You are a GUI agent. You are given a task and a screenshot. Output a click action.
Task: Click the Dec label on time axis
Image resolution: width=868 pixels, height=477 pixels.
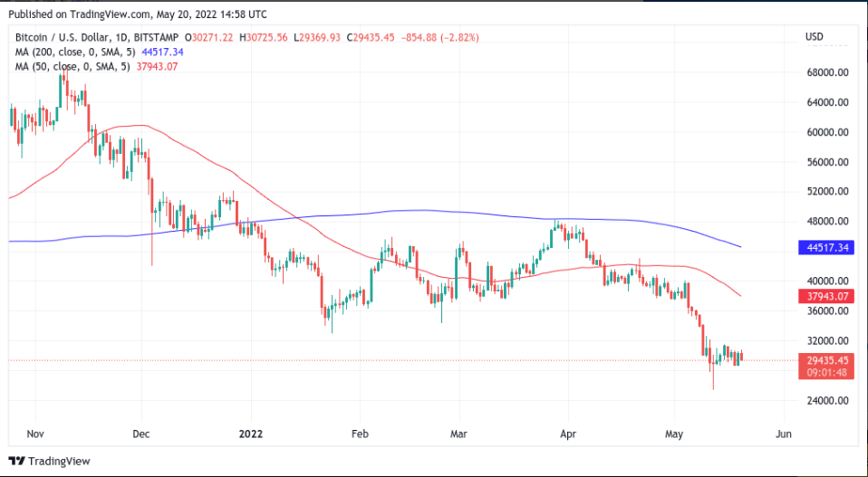[x=141, y=434]
